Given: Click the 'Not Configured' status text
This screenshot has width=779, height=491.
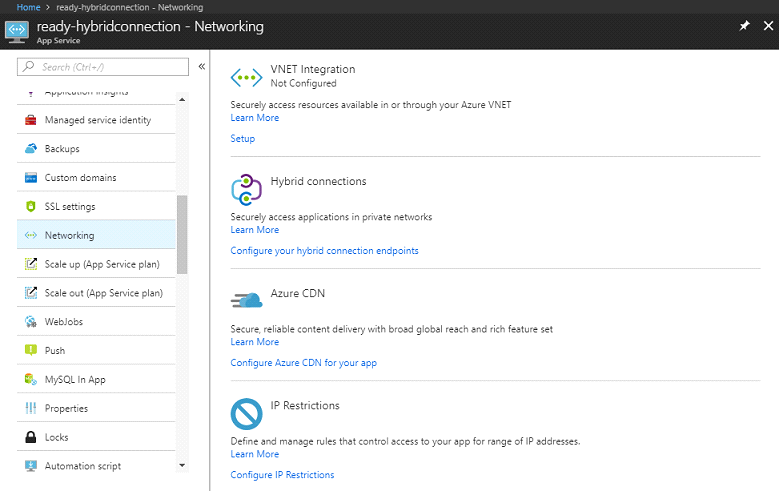Looking at the screenshot, I should coord(304,83).
